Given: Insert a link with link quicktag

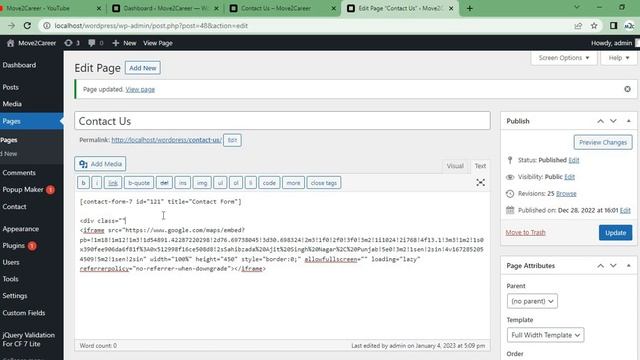Looking at the screenshot, I should [113, 183].
